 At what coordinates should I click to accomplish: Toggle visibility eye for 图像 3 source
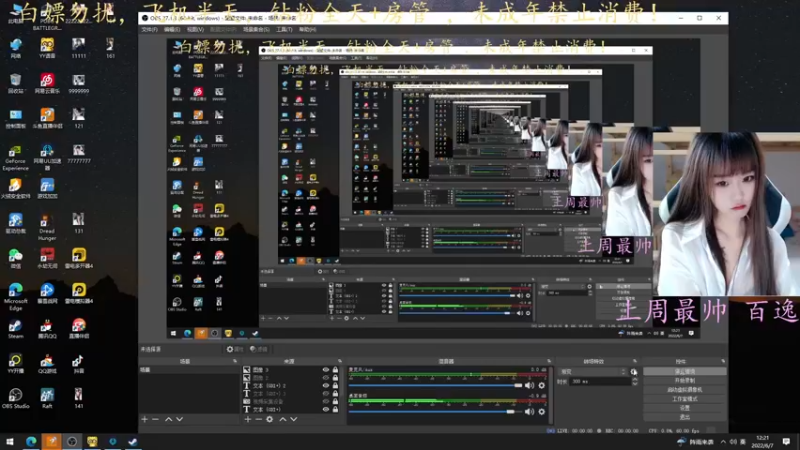click(326, 370)
